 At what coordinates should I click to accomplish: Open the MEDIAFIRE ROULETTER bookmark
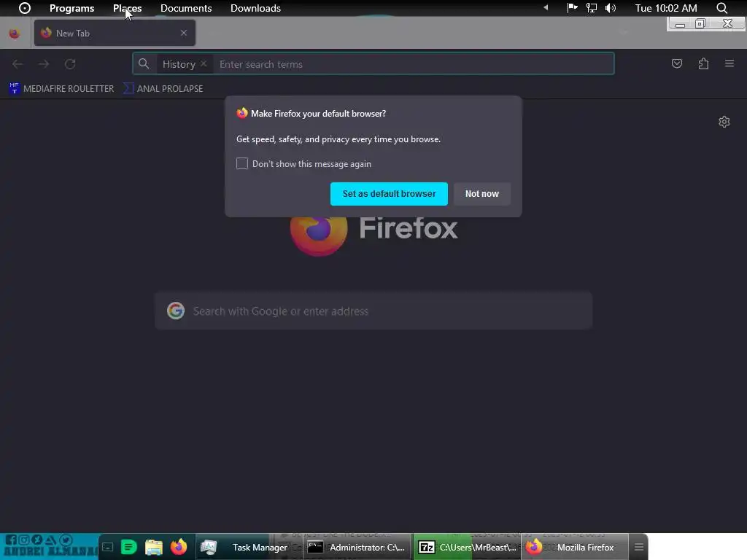coord(61,88)
